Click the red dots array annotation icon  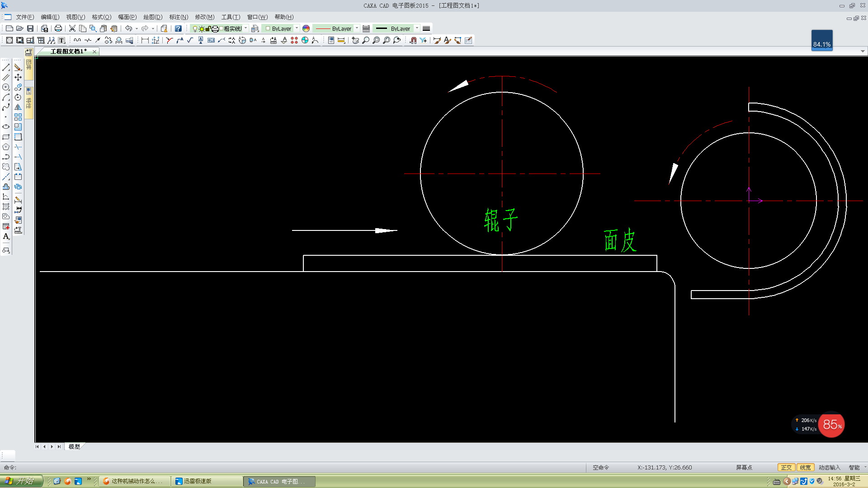[x=294, y=40]
